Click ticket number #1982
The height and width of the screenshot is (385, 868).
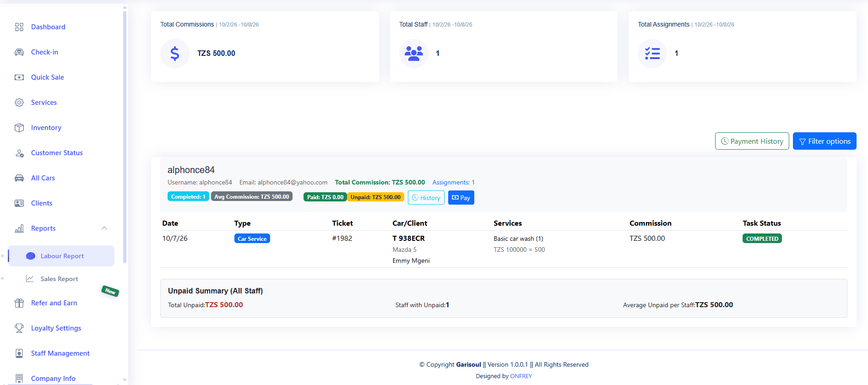pyautogui.click(x=342, y=239)
